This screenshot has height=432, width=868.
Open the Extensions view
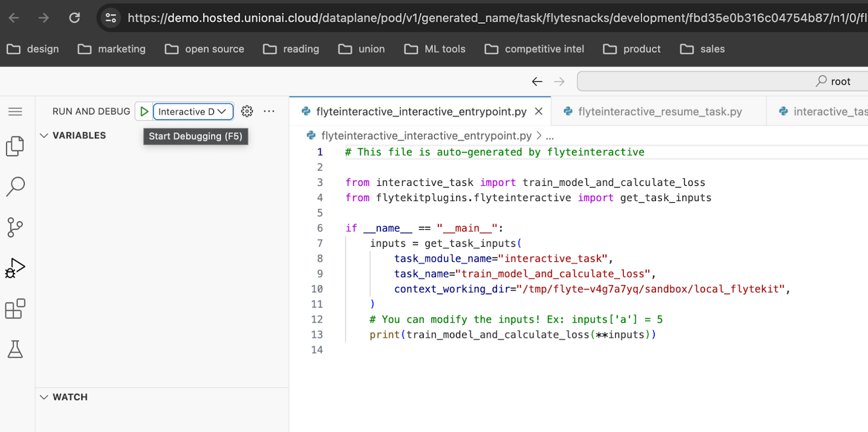click(15, 308)
